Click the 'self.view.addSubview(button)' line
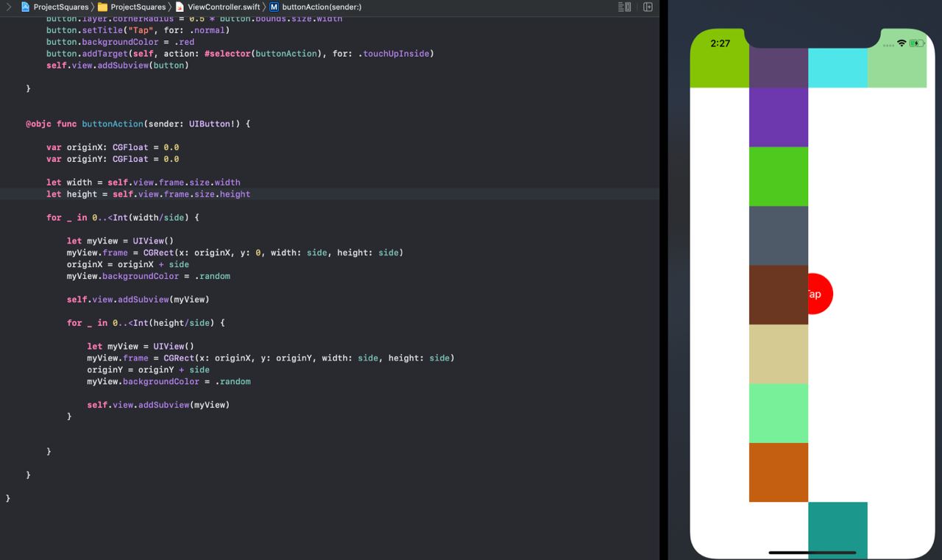This screenshot has height=560, width=942. (x=118, y=65)
